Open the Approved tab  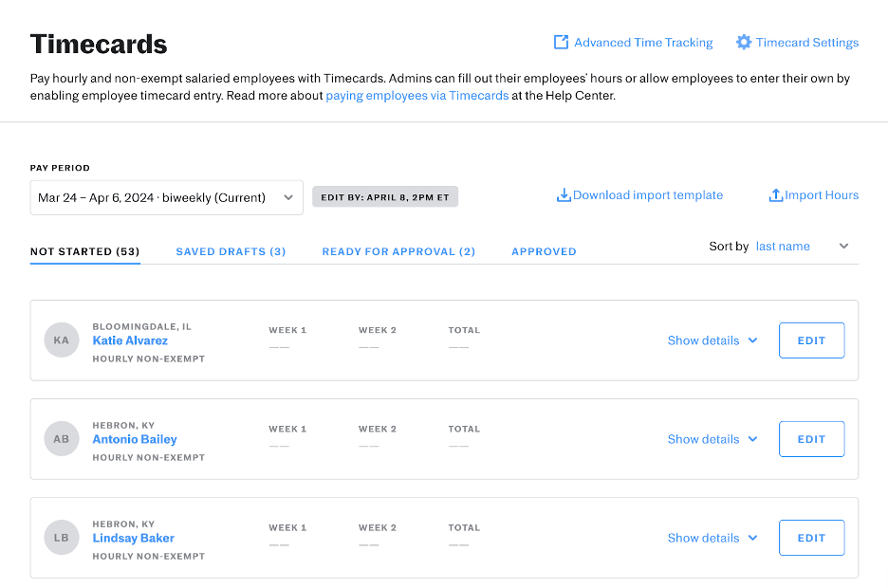[544, 251]
